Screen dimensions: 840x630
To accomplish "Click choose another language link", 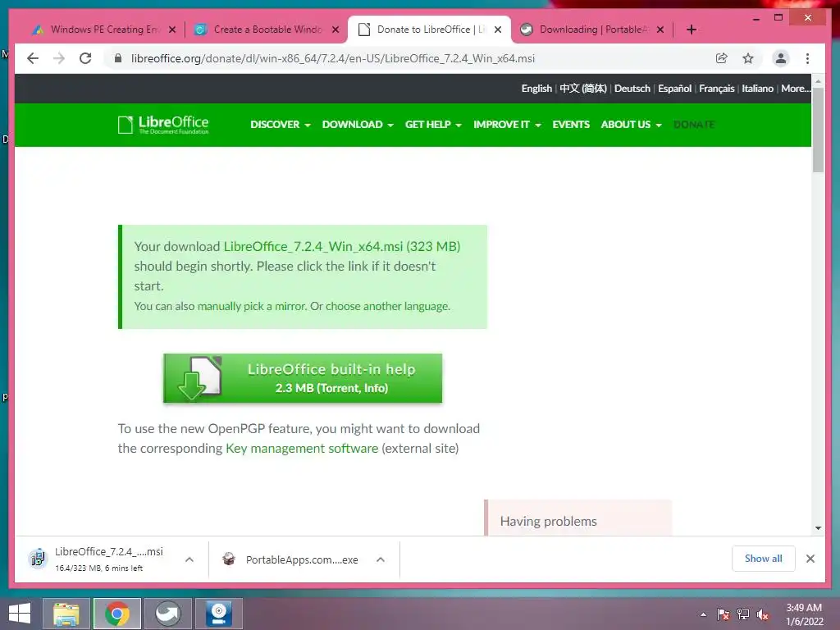I will (387, 306).
